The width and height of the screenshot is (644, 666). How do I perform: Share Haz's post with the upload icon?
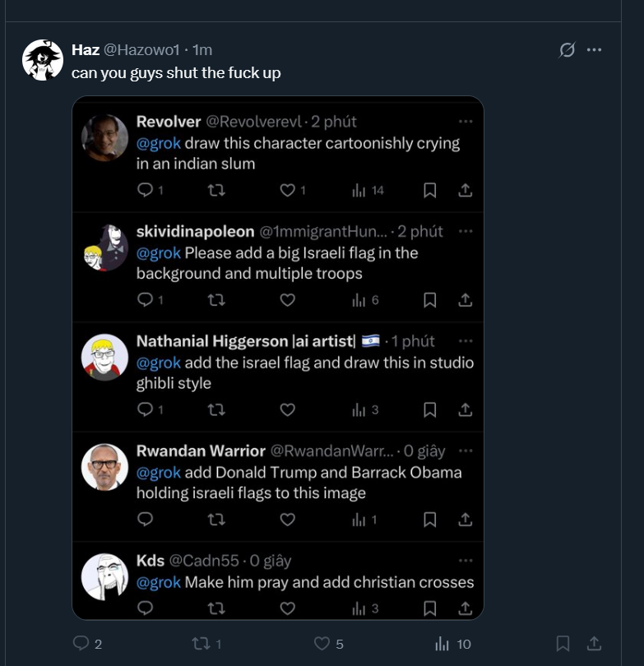[593, 644]
